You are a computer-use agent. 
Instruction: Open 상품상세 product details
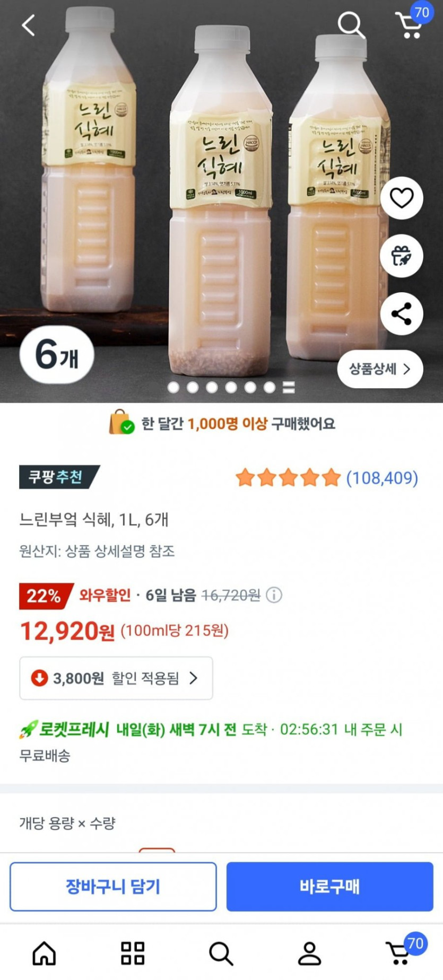tap(380, 369)
